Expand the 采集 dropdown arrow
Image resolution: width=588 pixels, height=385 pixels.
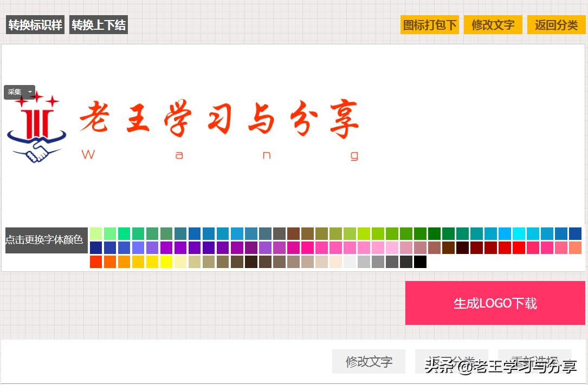[x=29, y=92]
